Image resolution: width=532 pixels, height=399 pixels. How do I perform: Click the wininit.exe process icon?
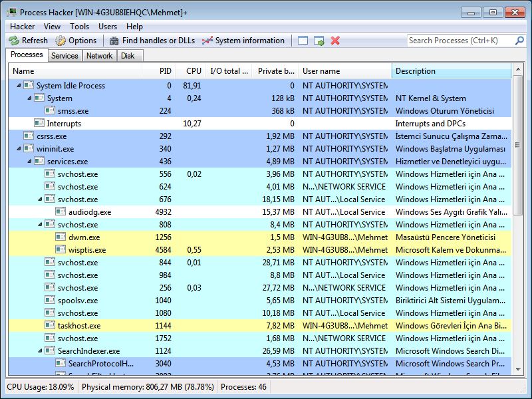29,148
